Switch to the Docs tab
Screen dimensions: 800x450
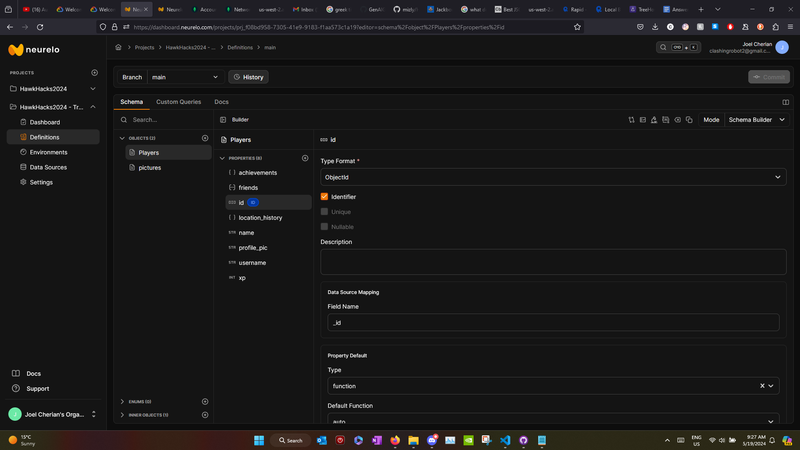(x=221, y=102)
